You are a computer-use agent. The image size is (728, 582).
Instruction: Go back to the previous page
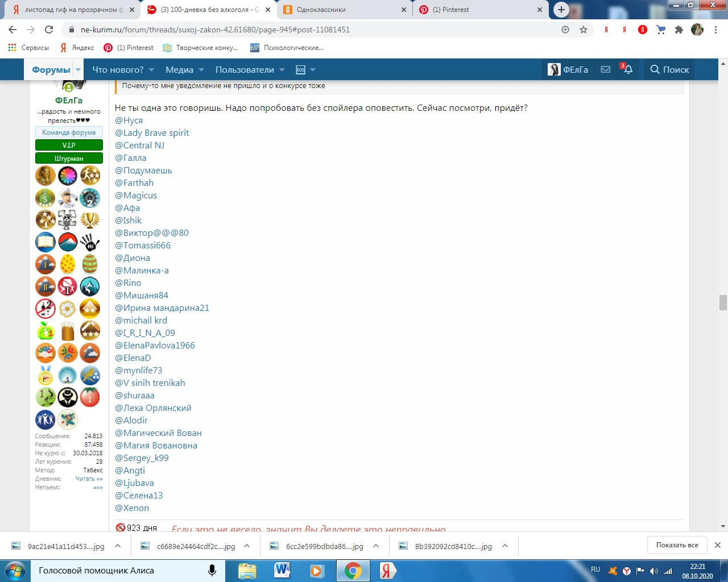click(x=13, y=30)
